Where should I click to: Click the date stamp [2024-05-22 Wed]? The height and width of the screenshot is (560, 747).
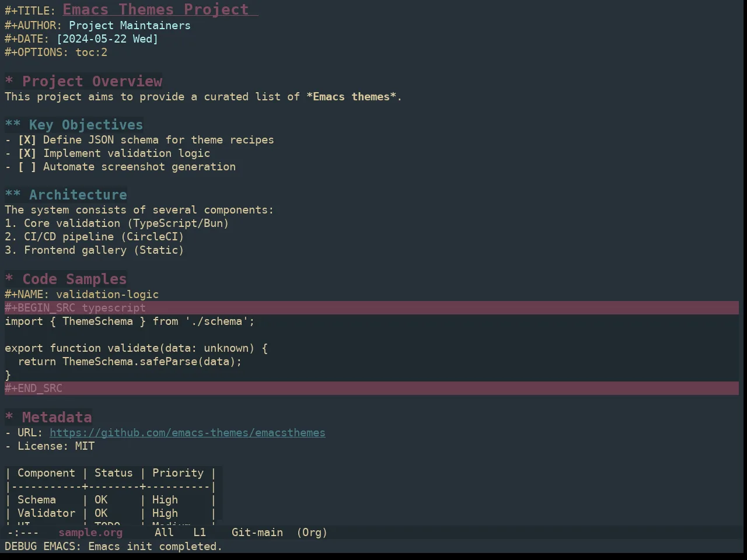(107, 39)
